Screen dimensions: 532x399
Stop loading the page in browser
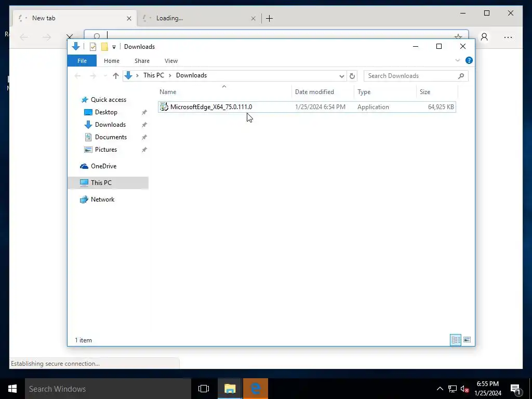tap(70, 36)
